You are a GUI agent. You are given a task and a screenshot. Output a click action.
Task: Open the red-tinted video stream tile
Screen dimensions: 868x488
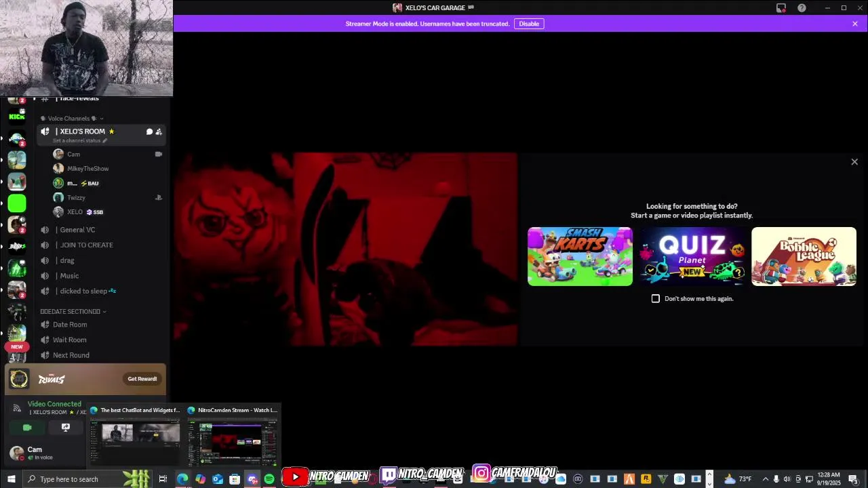346,249
